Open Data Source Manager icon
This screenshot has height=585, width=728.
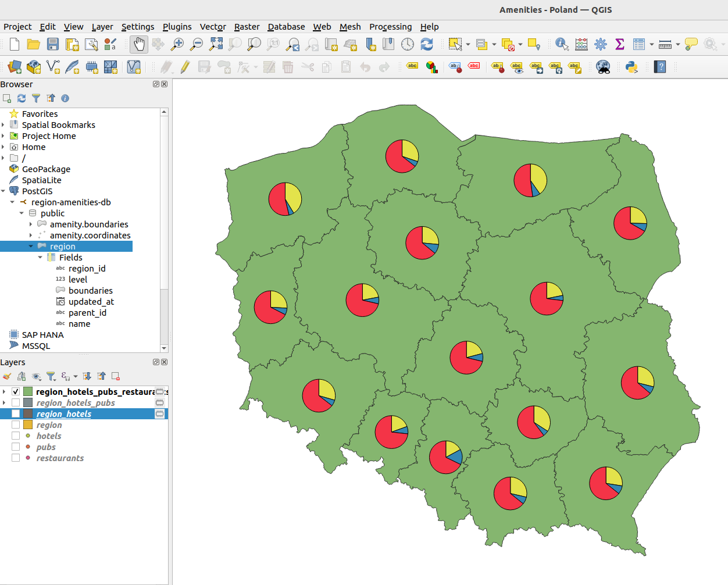(15, 67)
